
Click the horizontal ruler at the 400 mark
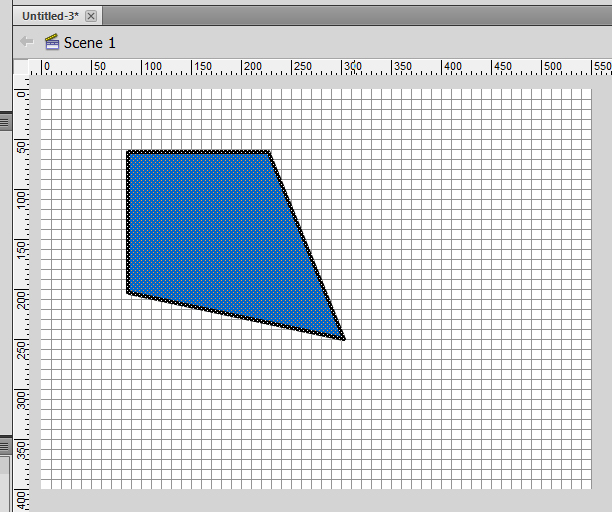pyautogui.click(x=443, y=68)
